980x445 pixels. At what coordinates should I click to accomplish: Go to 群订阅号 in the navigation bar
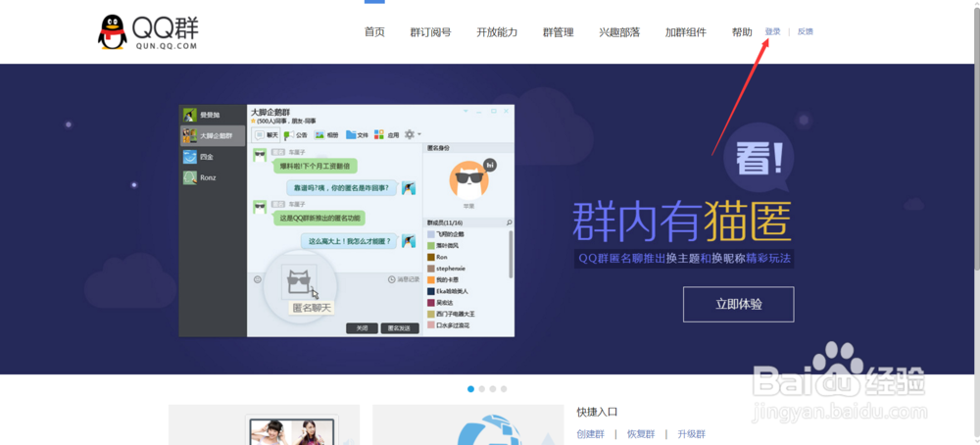tap(430, 32)
